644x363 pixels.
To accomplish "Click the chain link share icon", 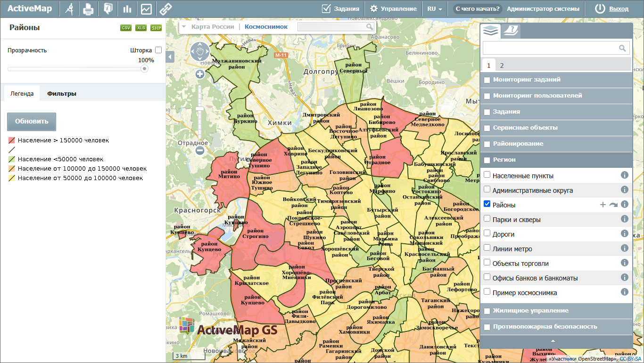I will click(x=165, y=8).
